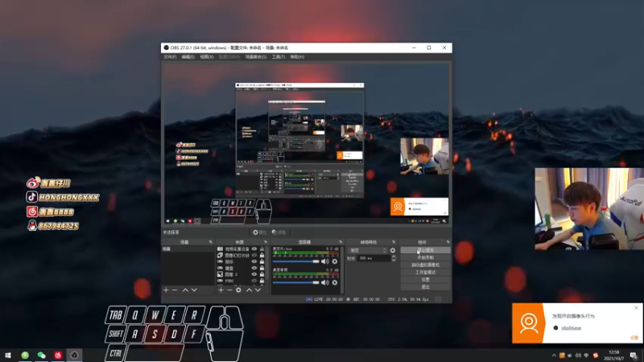Move the scene down with the arrow
This screenshot has height=362, width=644.
194,290
